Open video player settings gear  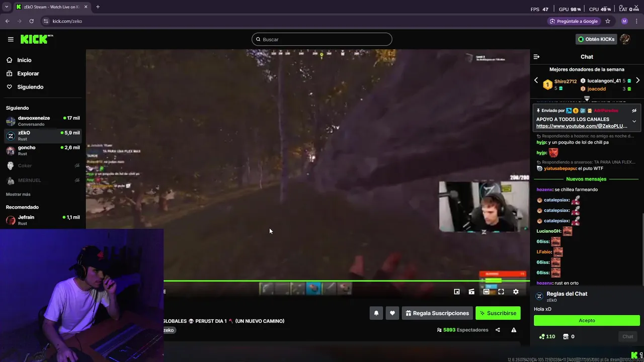[x=516, y=292]
